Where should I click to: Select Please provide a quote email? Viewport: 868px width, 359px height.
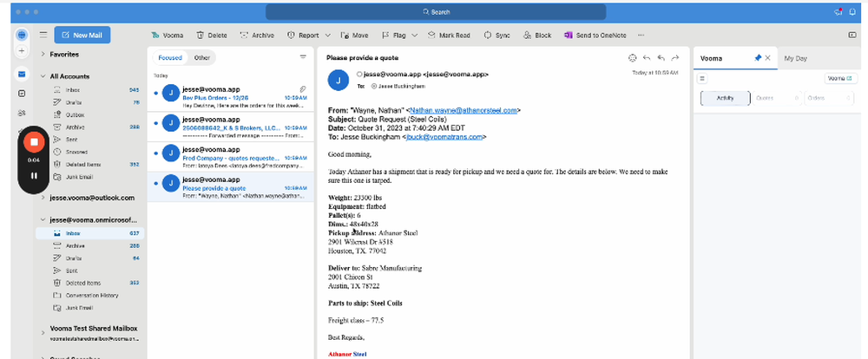pyautogui.click(x=230, y=186)
